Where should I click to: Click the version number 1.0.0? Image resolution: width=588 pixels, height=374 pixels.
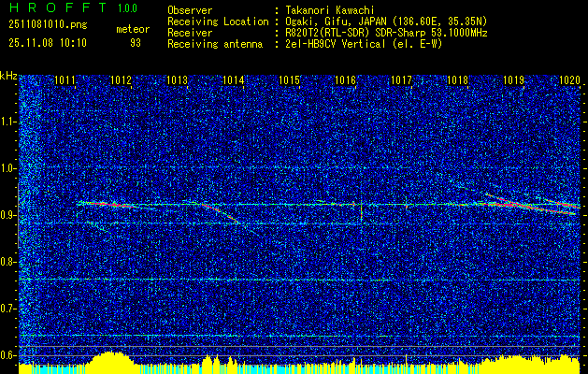click(127, 8)
